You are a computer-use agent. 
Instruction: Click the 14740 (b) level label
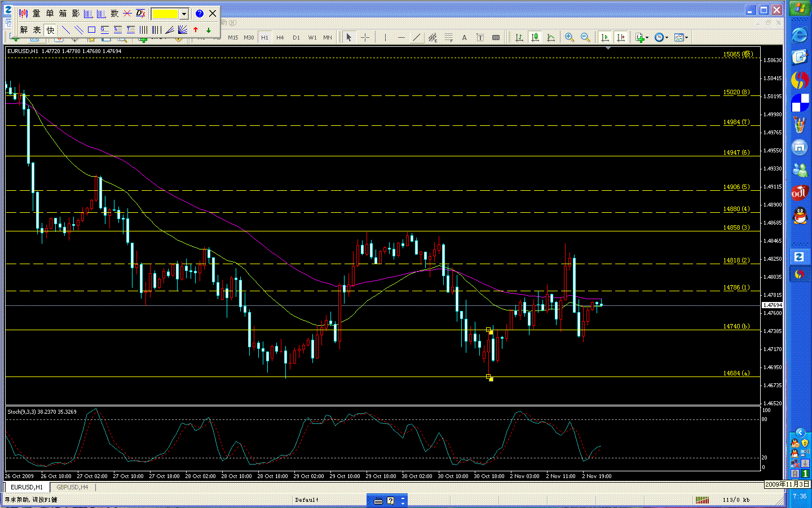click(736, 326)
